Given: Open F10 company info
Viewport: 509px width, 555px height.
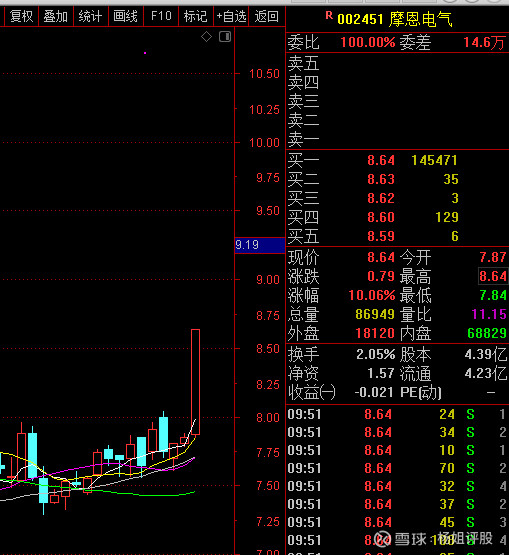Looking at the screenshot, I should (x=161, y=16).
